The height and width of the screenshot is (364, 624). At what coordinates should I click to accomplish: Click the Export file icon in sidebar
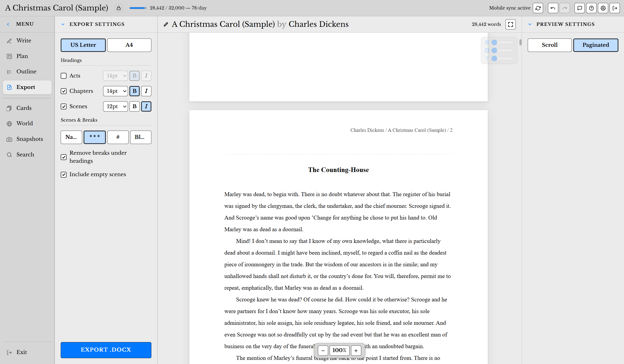[x=9, y=87]
